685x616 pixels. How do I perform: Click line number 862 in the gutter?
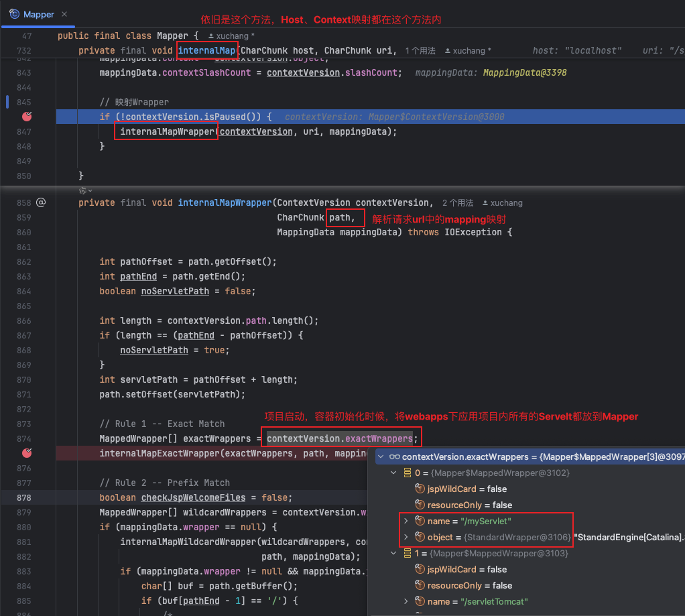(x=24, y=261)
